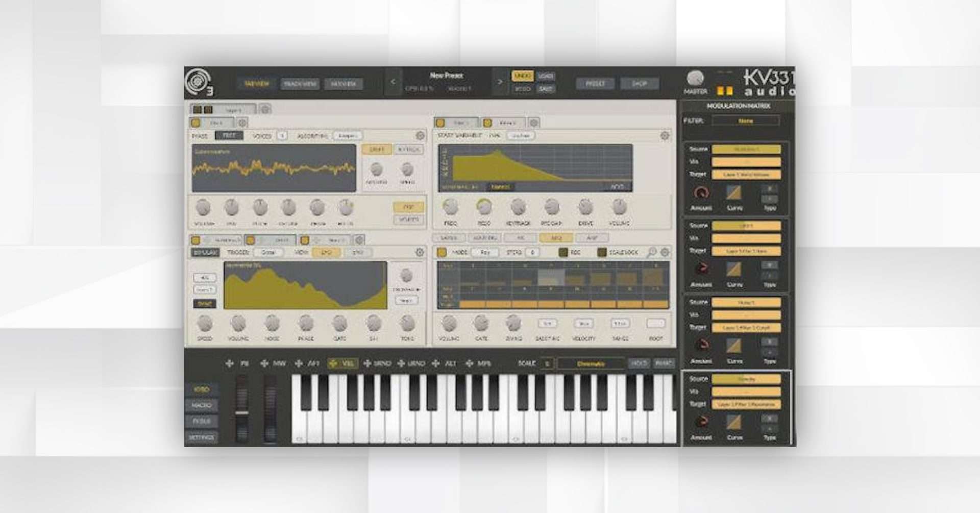Click the mod wheel slider
The width and height of the screenshot is (980, 513).
point(270,408)
